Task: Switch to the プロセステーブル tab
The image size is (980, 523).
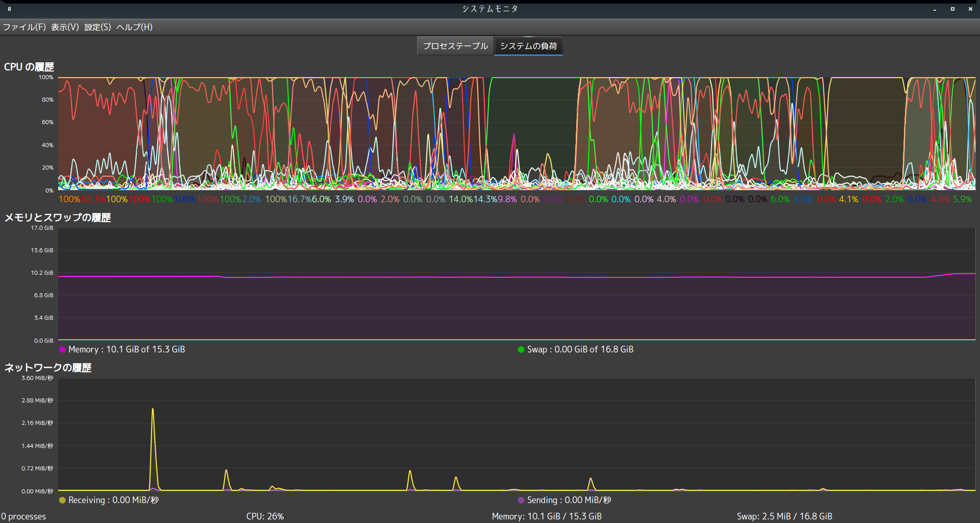Action: (x=455, y=46)
